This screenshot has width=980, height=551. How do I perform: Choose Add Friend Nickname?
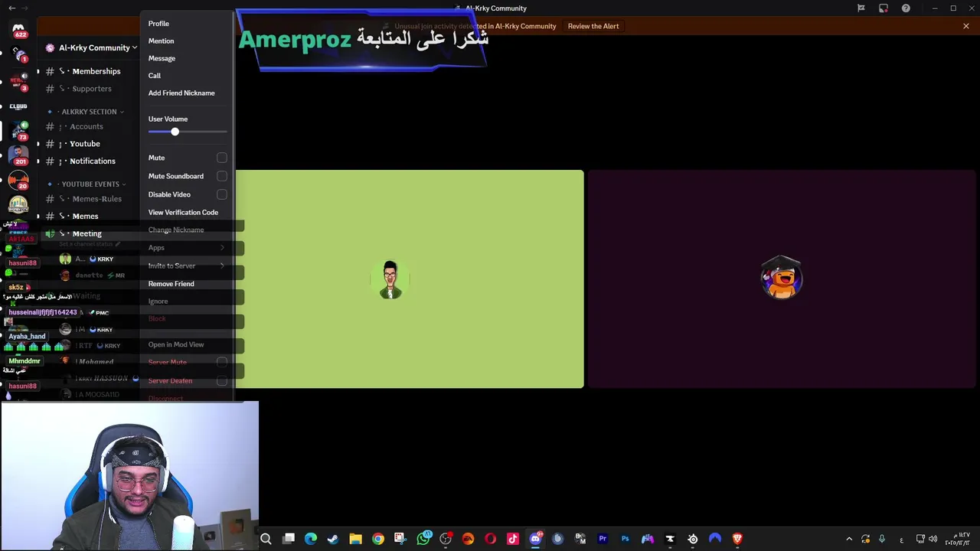pos(181,93)
